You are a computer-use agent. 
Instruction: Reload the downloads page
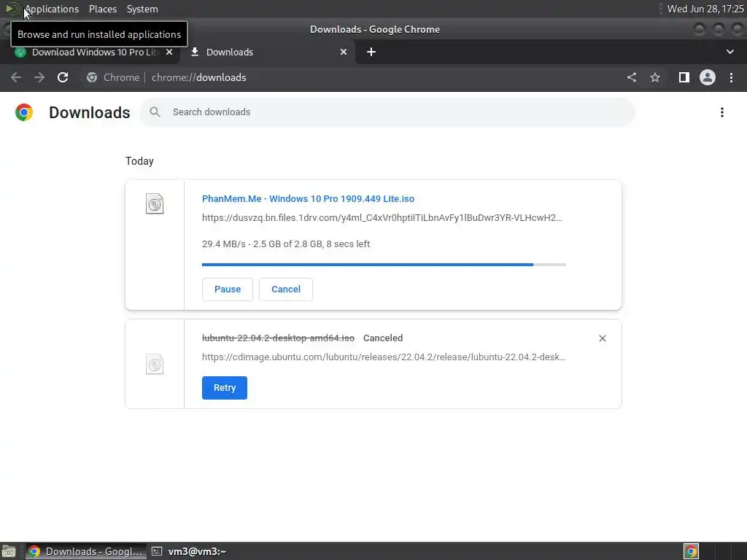click(x=63, y=77)
